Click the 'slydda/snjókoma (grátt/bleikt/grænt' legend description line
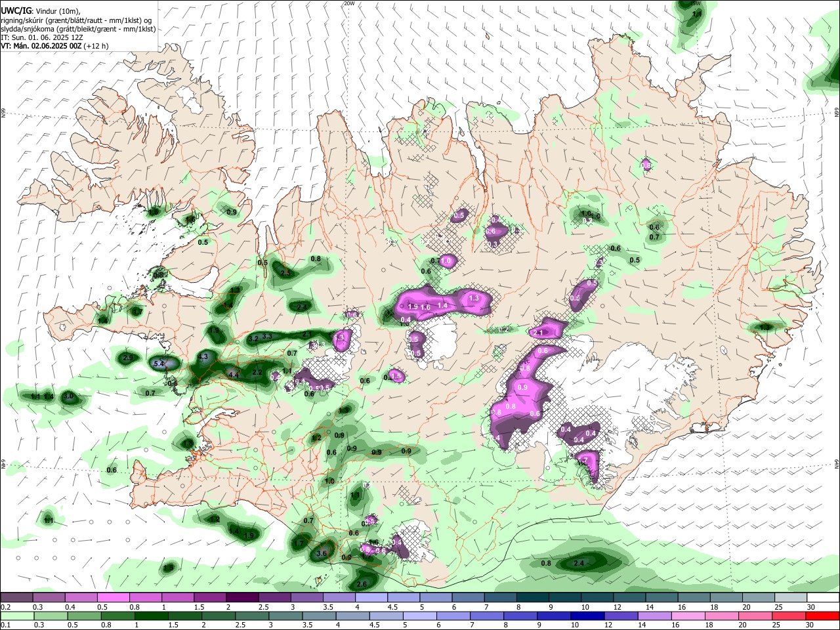The height and width of the screenshot is (630, 840). coord(78,29)
